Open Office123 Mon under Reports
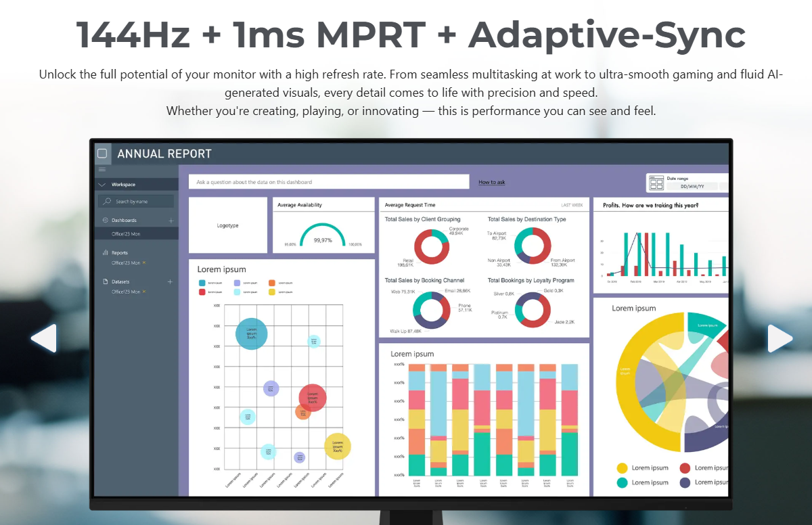Image resolution: width=812 pixels, height=525 pixels. pos(126,262)
